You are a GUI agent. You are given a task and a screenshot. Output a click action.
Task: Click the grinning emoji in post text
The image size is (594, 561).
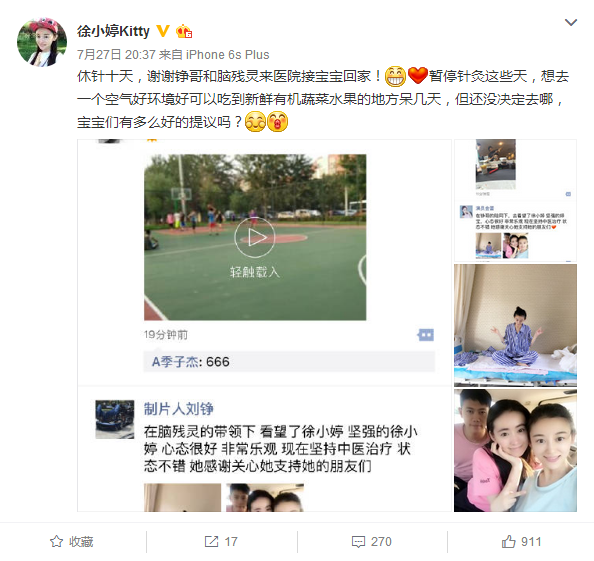tap(395, 76)
